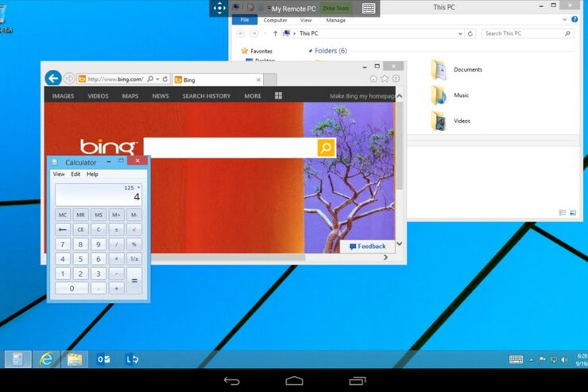Screen dimensions: 588x392
Task: Tap the pan/move control in Remote Desktop bar
Action: coord(219,8)
